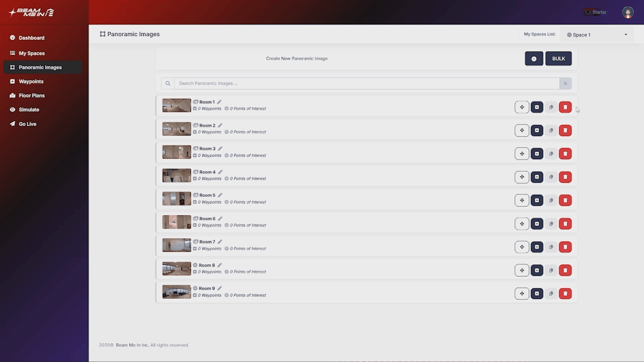Rename Room 7 with pencil icon
644x362 pixels.
tap(220, 242)
